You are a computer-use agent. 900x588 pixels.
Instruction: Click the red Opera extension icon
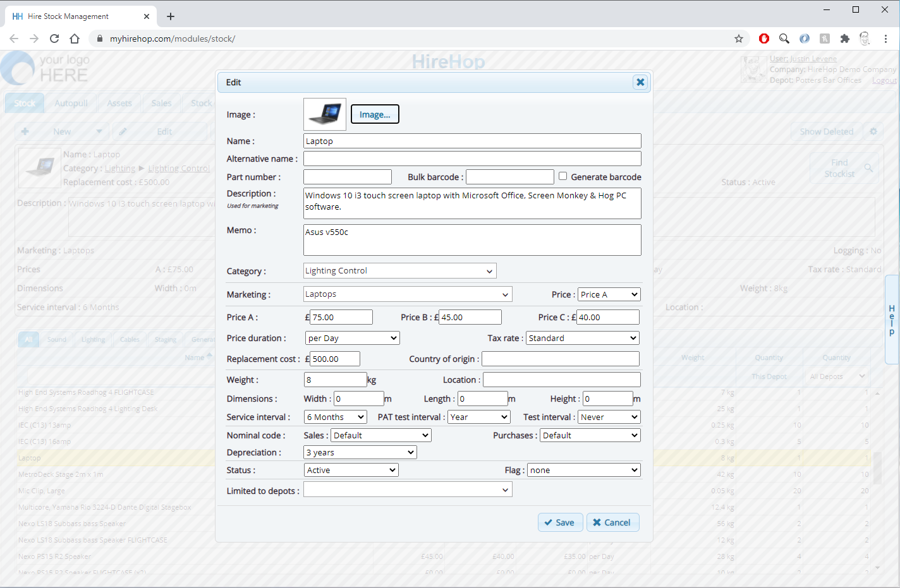coord(764,39)
